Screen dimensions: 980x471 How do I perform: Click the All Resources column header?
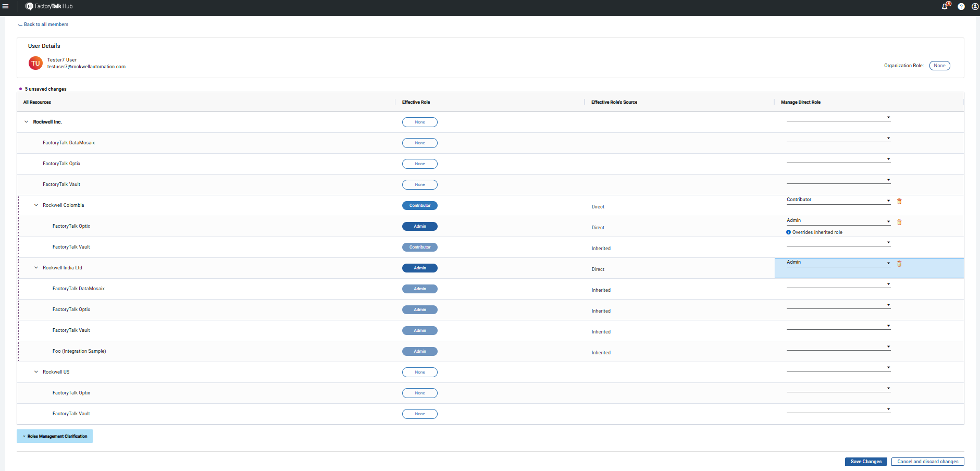point(37,102)
